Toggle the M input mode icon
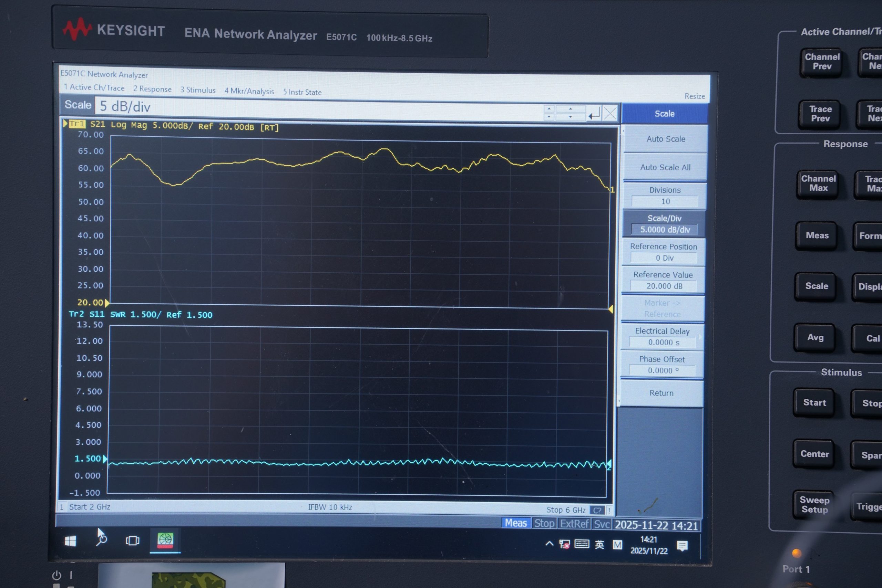 (617, 545)
